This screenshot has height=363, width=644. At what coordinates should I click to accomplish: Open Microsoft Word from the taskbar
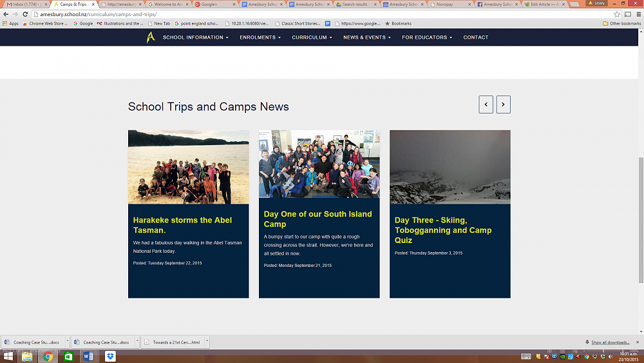pos(89,356)
